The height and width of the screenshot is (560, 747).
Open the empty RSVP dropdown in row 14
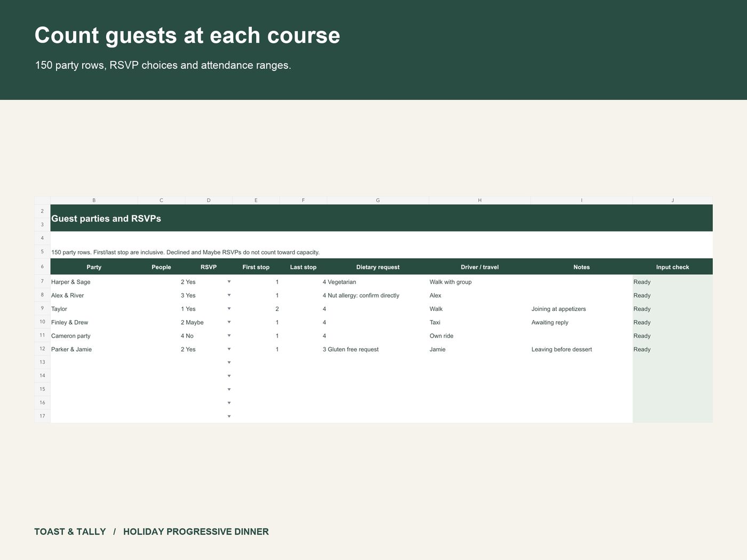click(x=229, y=376)
